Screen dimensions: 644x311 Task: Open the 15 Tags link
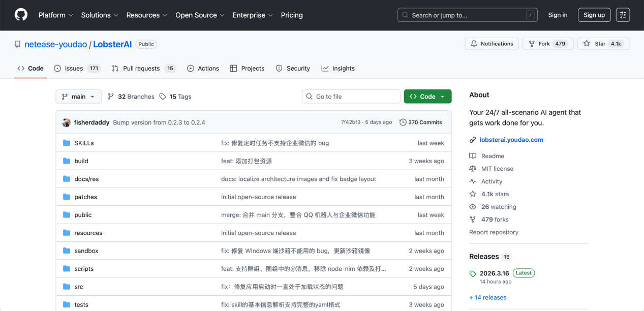click(175, 97)
